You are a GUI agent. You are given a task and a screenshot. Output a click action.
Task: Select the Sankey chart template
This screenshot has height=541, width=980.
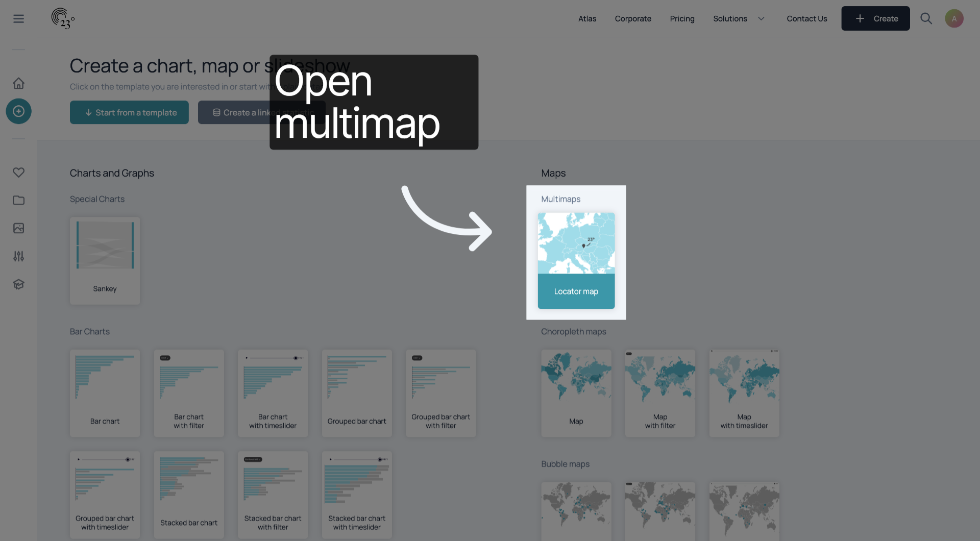105,261
